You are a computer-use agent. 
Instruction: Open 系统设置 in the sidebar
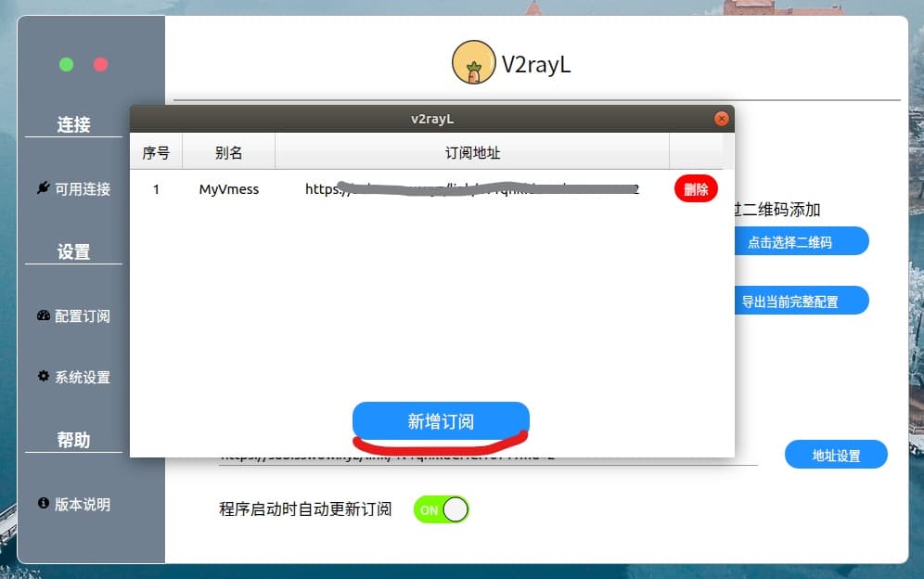click(73, 378)
